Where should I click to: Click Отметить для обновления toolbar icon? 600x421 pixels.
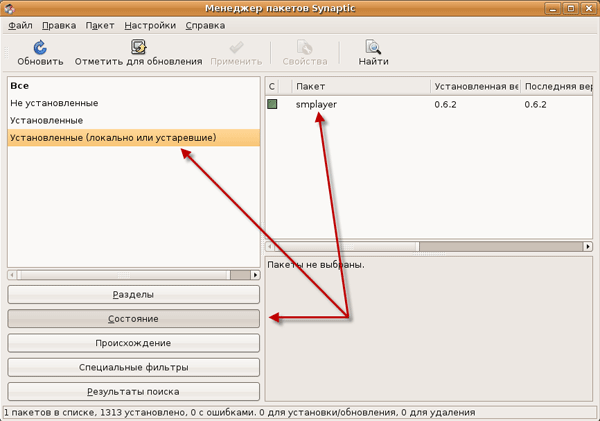(x=138, y=47)
